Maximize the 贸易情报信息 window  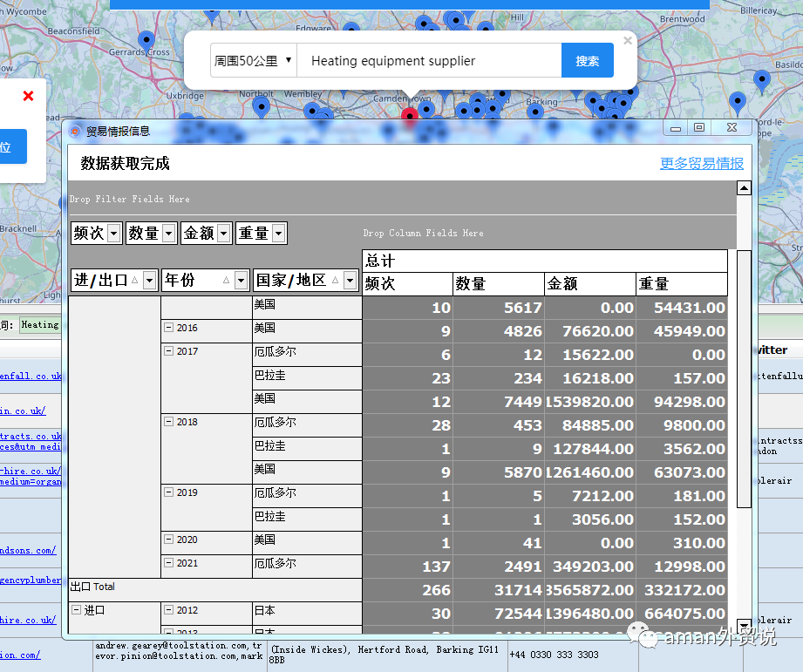[699, 128]
